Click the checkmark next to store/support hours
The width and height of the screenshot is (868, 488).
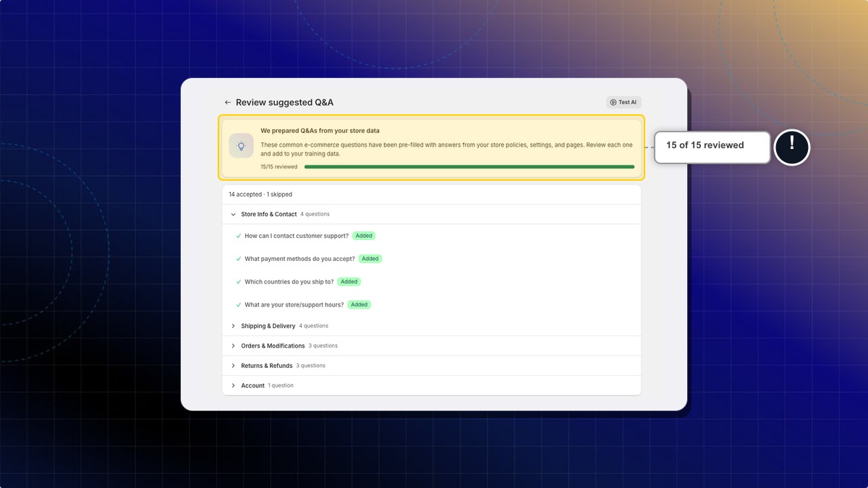click(x=239, y=305)
